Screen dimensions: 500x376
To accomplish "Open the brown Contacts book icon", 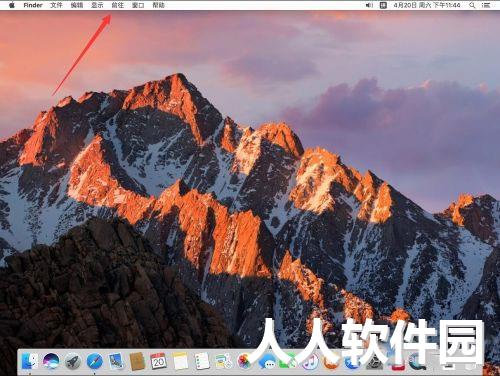I will (137, 361).
